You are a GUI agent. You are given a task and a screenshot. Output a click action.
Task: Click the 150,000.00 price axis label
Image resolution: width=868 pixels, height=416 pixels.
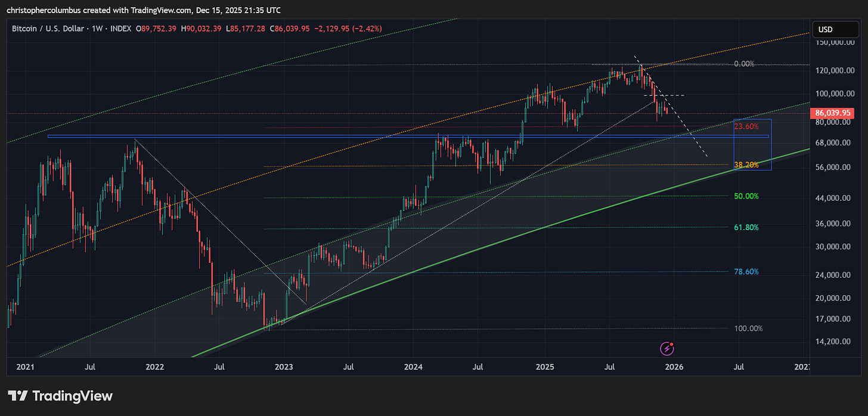point(835,42)
